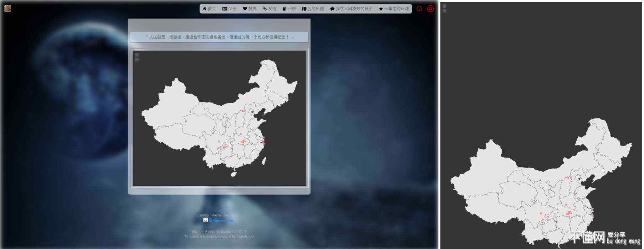This screenshot has width=644, height=249.
Task: Click the red user account icon
Action: coord(431,9)
